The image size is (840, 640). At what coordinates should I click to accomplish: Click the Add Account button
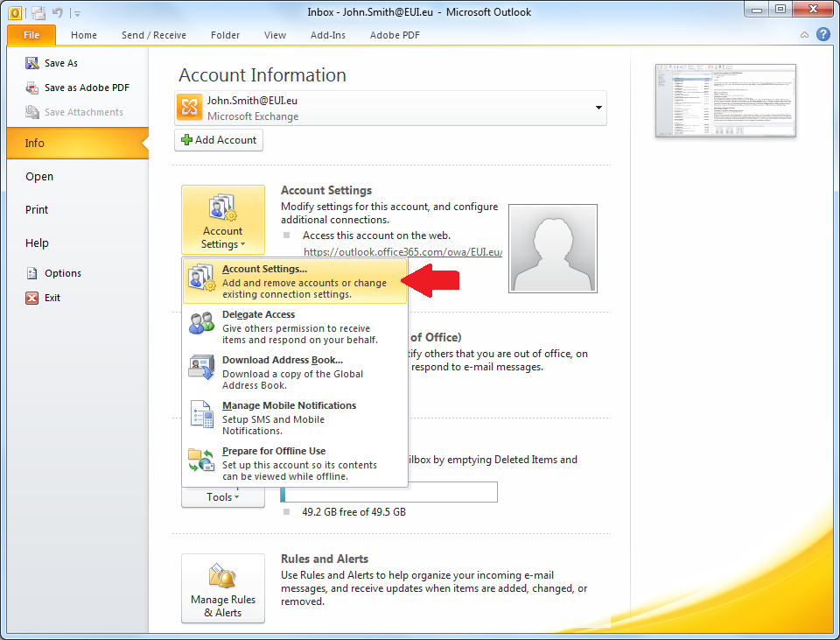[x=219, y=140]
